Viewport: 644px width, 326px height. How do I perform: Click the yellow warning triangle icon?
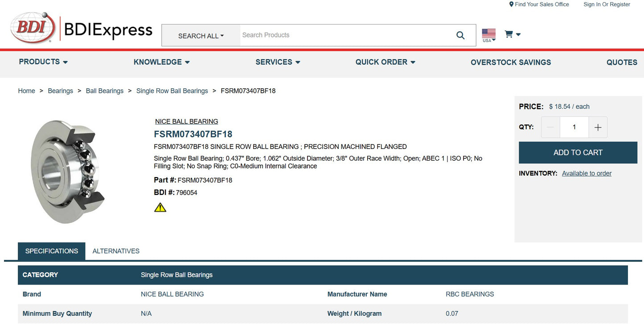point(160,207)
